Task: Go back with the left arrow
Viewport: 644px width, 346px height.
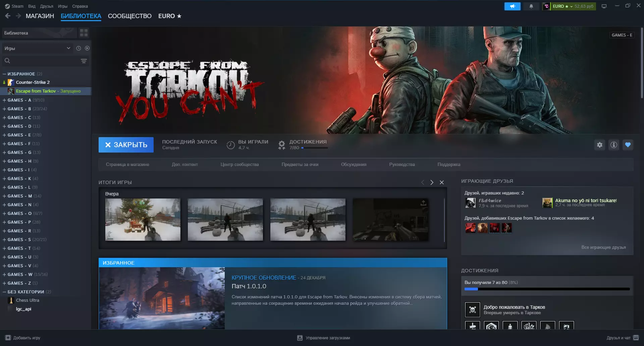Action: click(x=8, y=16)
